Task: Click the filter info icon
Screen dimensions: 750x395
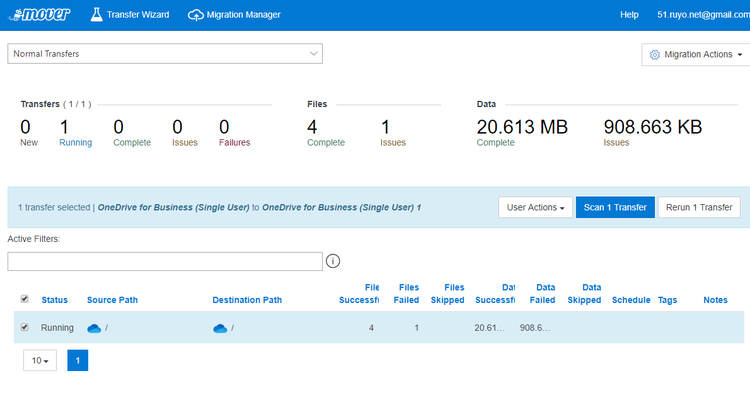Action: click(333, 261)
